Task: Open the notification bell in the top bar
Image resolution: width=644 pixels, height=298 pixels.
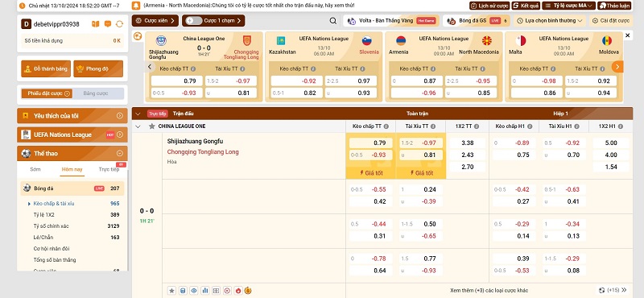Action: pos(136,6)
